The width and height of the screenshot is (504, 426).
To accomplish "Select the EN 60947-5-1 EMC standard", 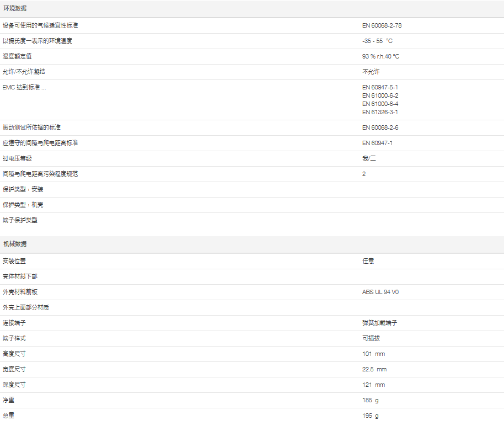I will pyautogui.click(x=380, y=87).
